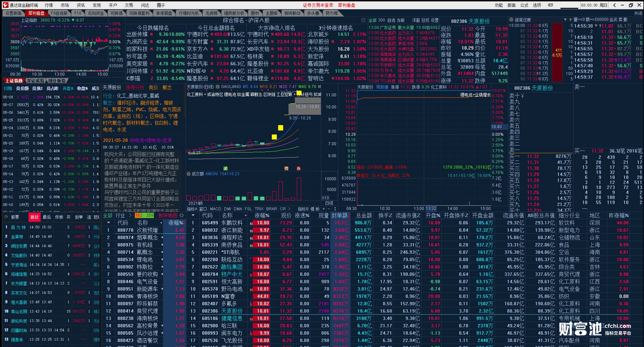644x347 pixels.
Task: Open the 选项 menu
Action: 537,5
